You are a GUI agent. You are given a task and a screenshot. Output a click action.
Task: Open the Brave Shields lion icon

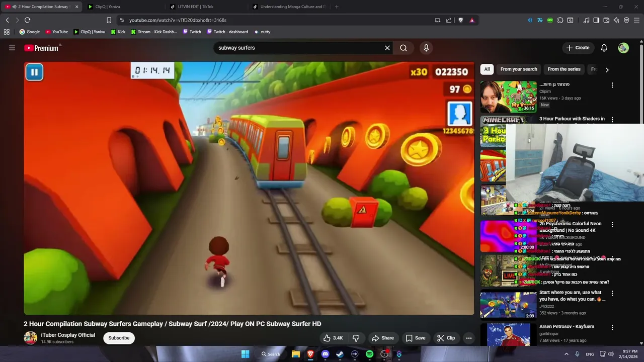460,20
